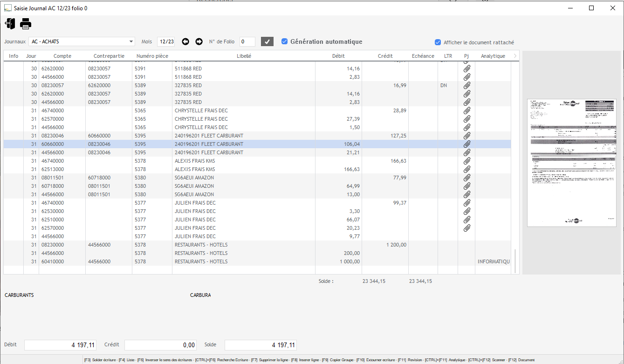Open paperclip on JULIEN FRAIS DEC 99,37 row
This screenshot has height=364, width=624.
pos(467,203)
